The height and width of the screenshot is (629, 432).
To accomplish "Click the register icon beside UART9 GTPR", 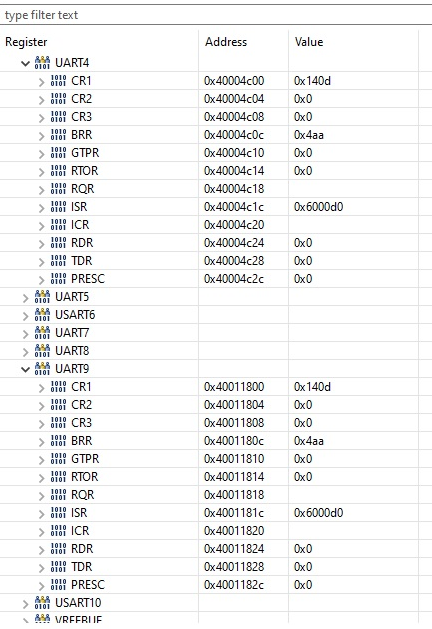I will (59, 459).
